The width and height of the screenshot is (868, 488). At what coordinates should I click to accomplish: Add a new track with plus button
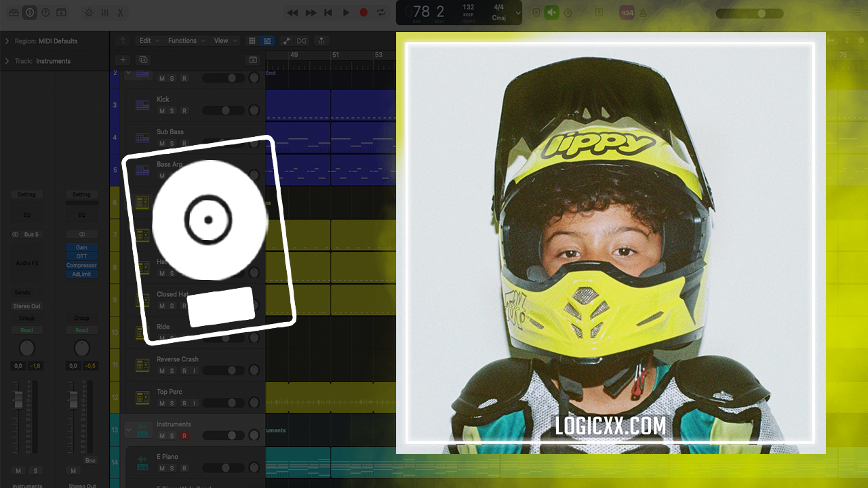pyautogui.click(x=122, y=60)
